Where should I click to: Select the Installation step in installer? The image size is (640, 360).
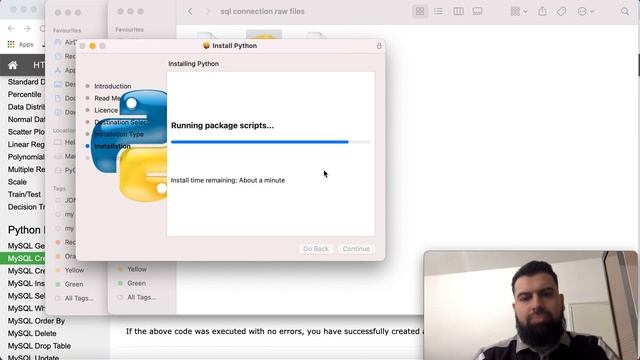pyautogui.click(x=112, y=146)
